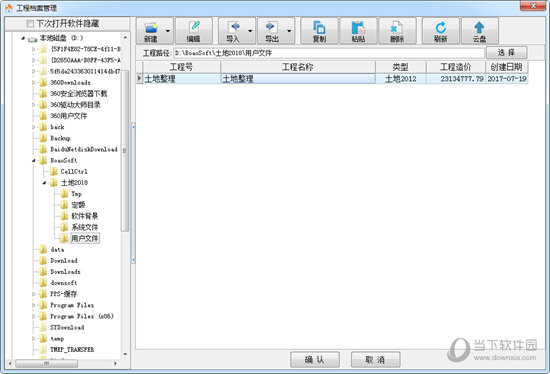This screenshot has height=374, width=550.
Task: Select the Download folder in tree
Action: [64, 261]
